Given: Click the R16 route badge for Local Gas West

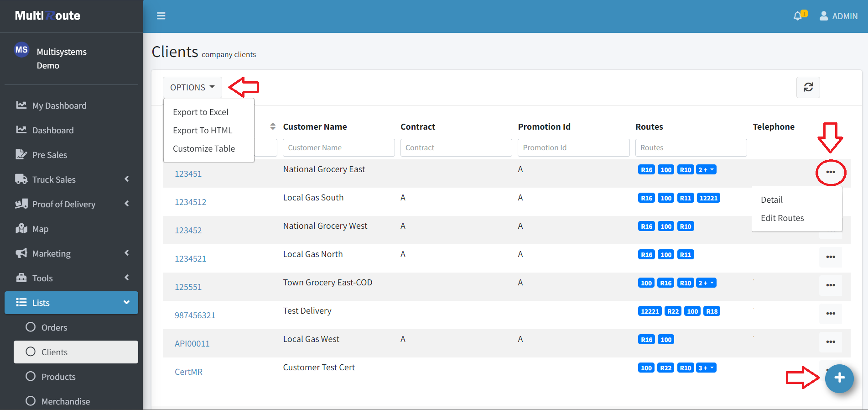Looking at the screenshot, I should tap(646, 340).
